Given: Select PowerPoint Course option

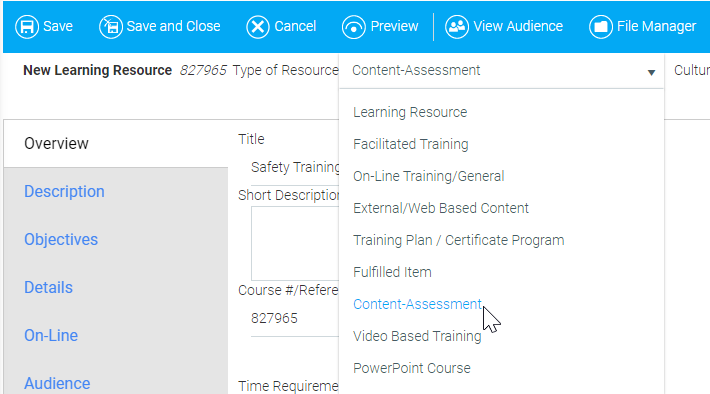Looking at the screenshot, I should point(412,368).
